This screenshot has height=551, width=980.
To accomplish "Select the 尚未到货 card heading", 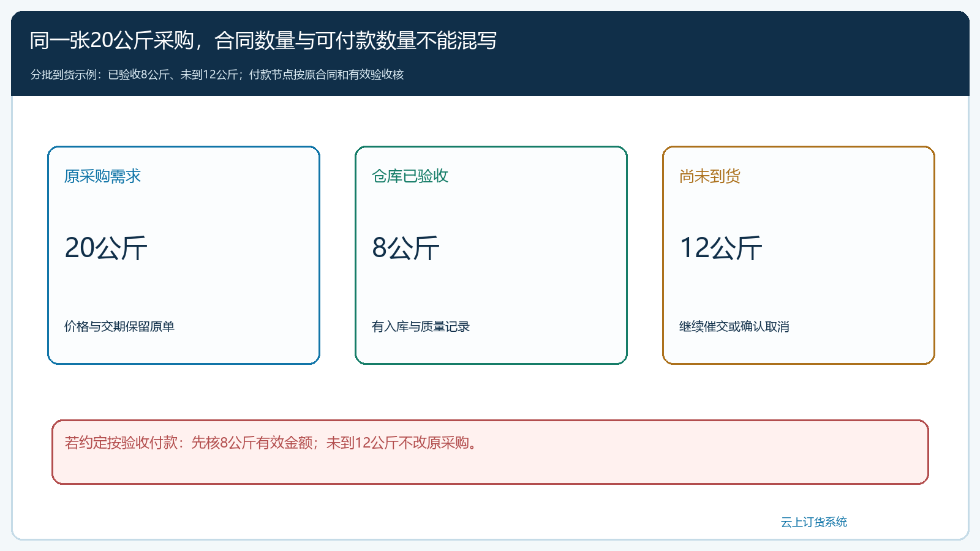I will (x=709, y=176).
